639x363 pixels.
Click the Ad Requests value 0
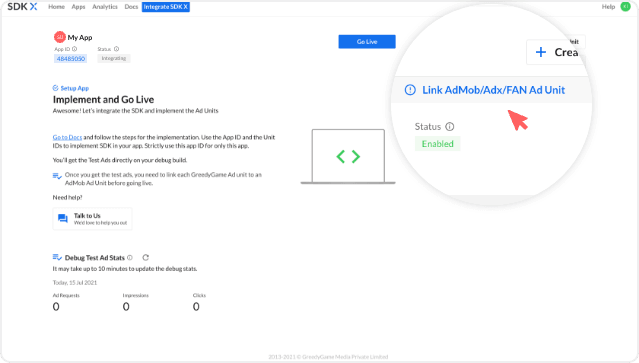pyautogui.click(x=56, y=307)
